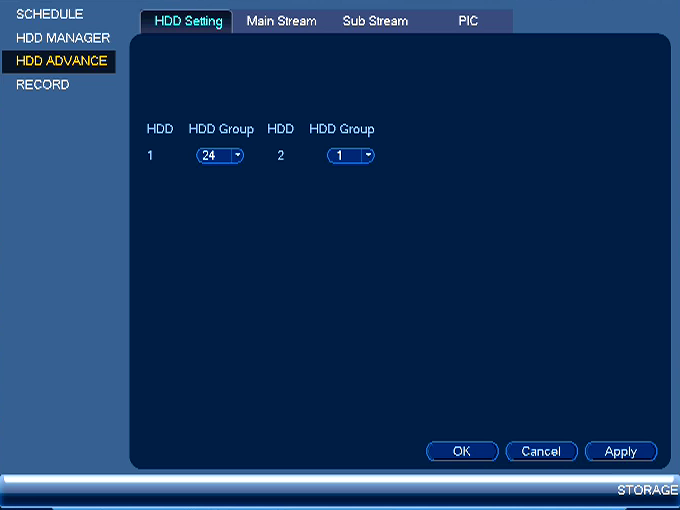Go to the RECORD section
680x510 pixels.
click(42, 85)
